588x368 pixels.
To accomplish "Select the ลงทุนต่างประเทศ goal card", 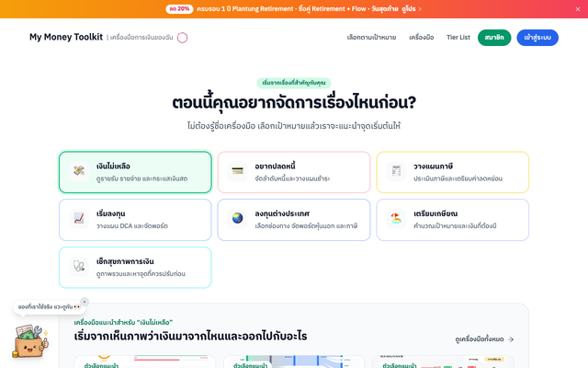I will [x=294, y=220].
